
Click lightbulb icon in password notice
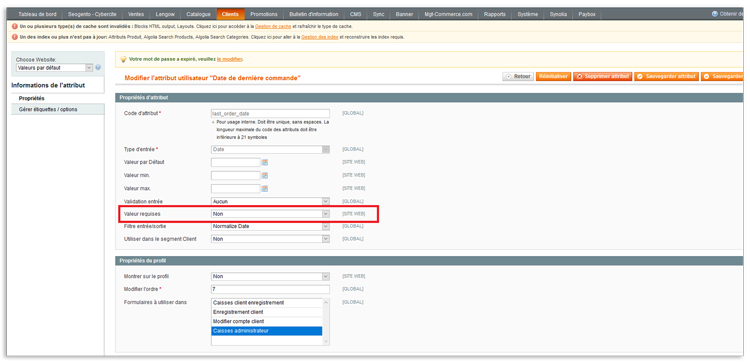point(123,59)
